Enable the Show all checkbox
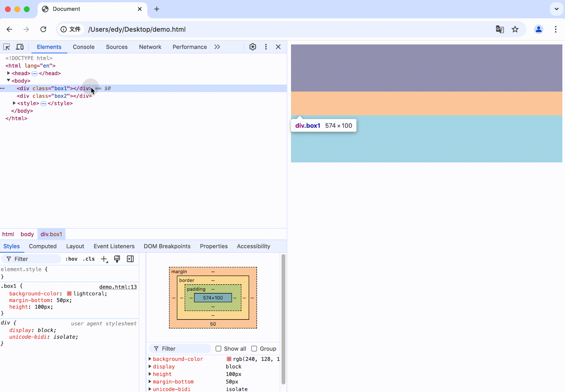The width and height of the screenshot is (565, 392). [218, 349]
